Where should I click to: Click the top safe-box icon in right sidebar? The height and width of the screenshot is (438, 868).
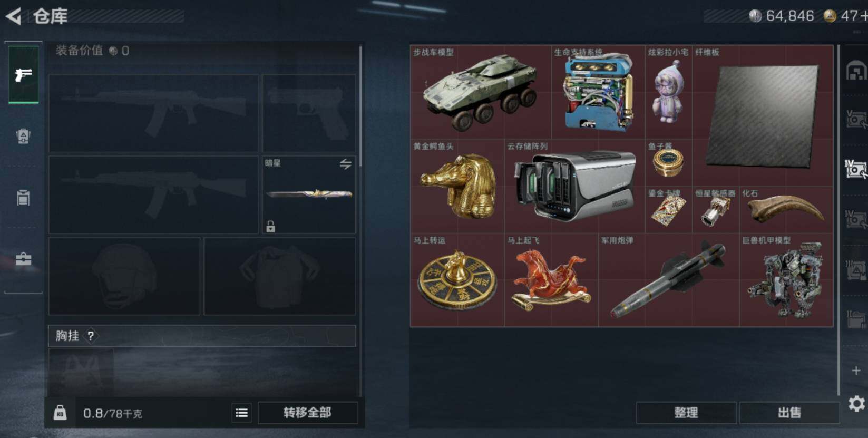tap(856, 71)
